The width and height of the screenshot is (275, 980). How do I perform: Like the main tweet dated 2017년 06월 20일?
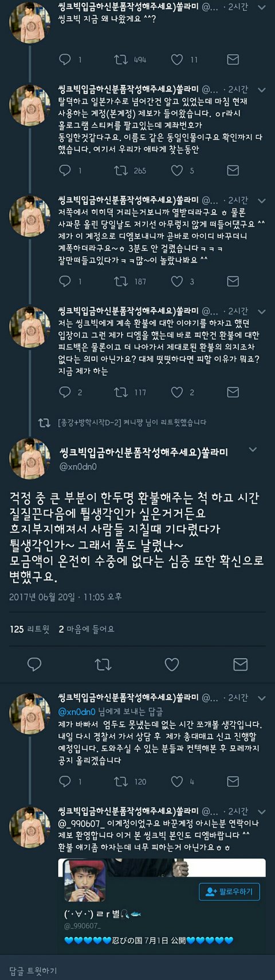click(172, 664)
